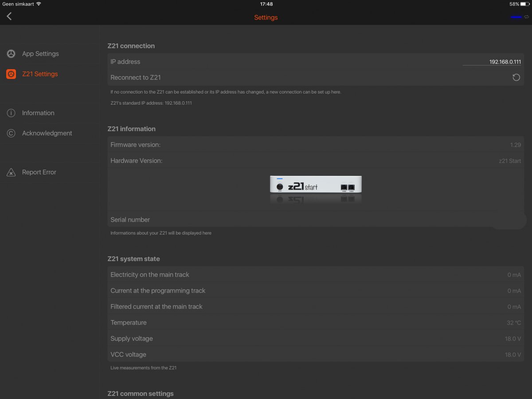The width and height of the screenshot is (532, 399).
Task: Open the Information section
Action: coord(50,113)
